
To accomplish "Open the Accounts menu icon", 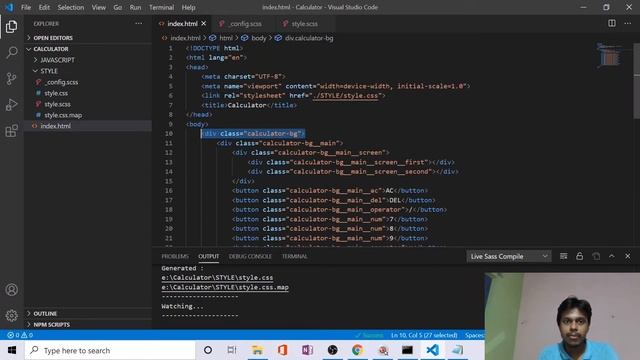I will click(x=11, y=290).
